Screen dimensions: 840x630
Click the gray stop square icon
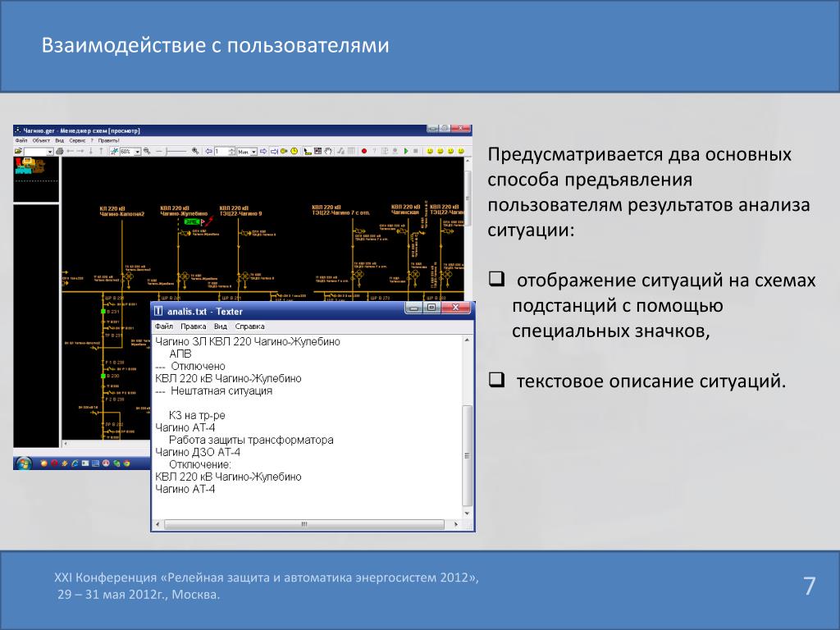click(x=416, y=151)
